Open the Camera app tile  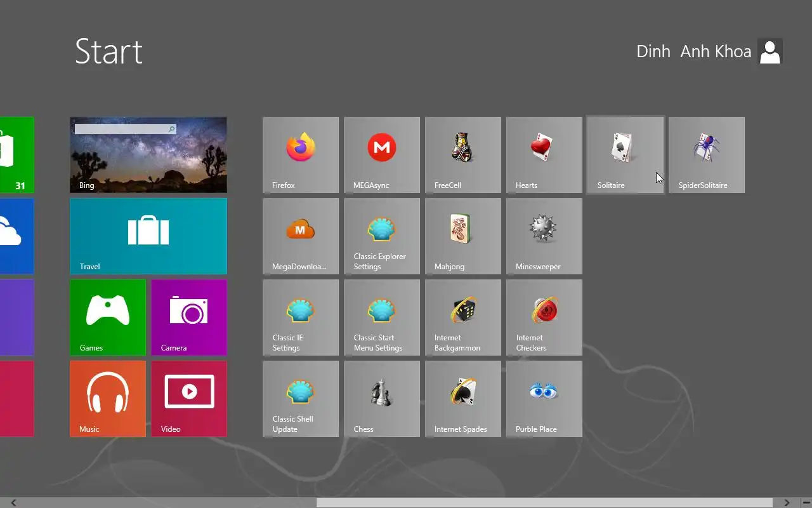189,317
